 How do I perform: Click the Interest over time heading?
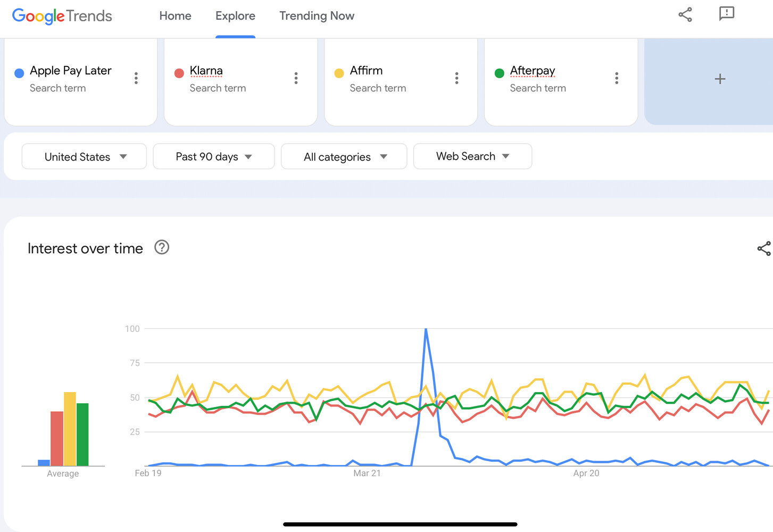(85, 248)
